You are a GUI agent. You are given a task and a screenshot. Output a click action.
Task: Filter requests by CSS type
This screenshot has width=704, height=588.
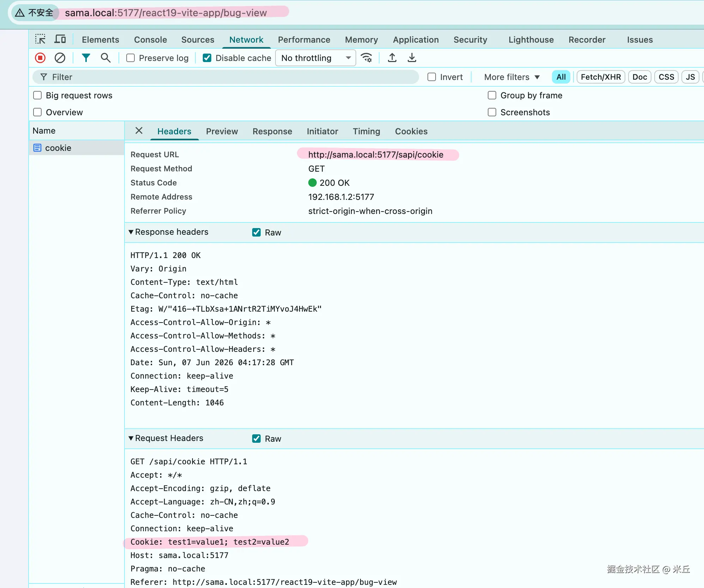666,77
